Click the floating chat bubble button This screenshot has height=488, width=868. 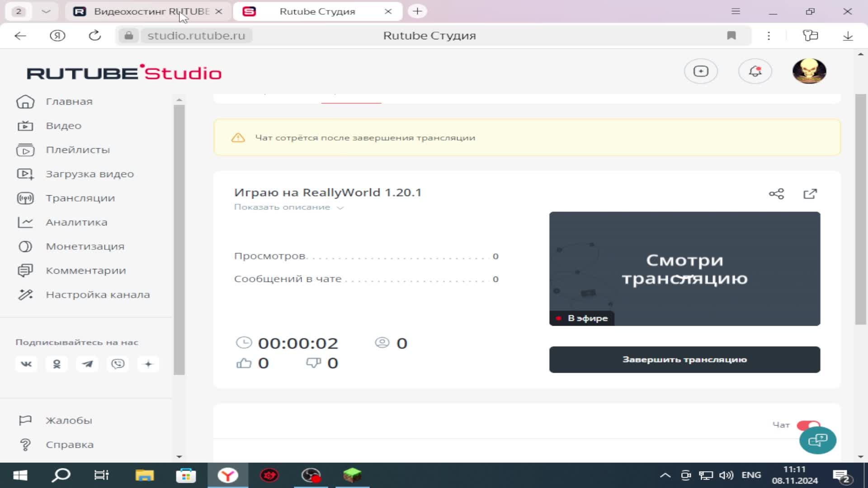click(x=818, y=441)
